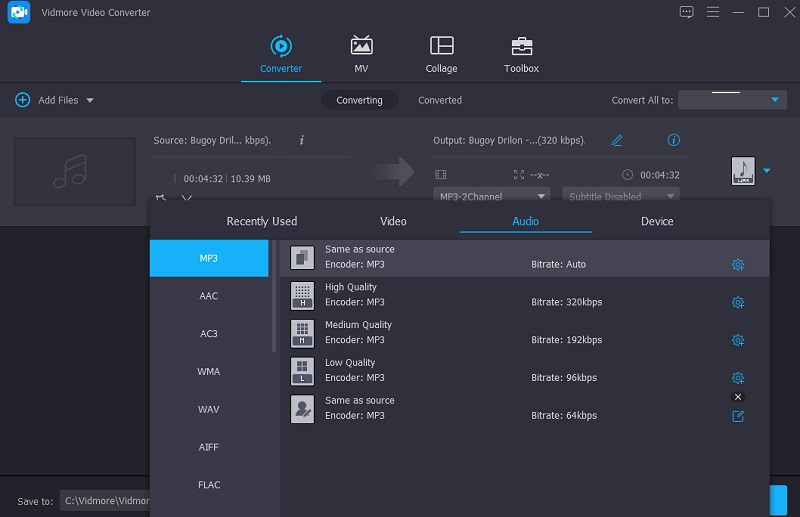This screenshot has height=517, width=800.
Task: Delete the custom 64kbps preset
Action: (x=738, y=397)
